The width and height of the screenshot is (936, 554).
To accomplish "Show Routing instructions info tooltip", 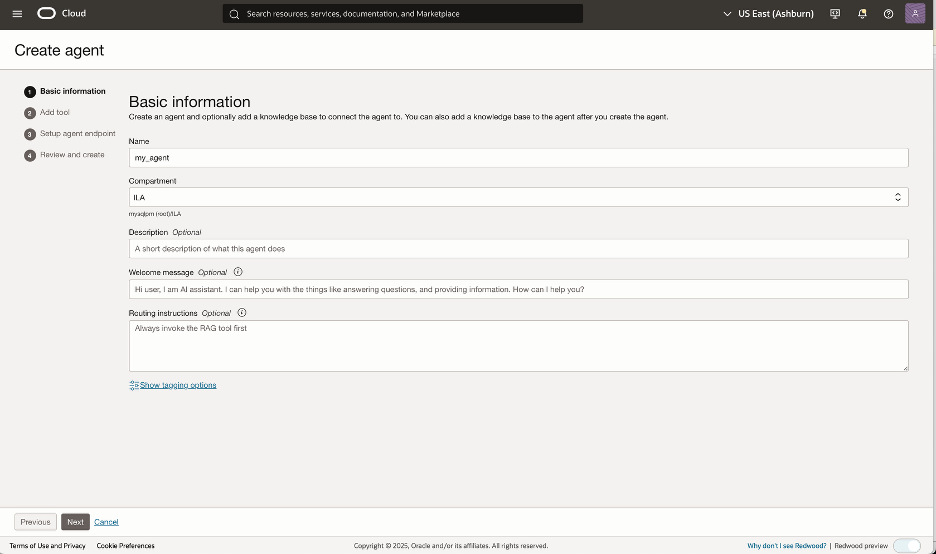I will (x=242, y=312).
